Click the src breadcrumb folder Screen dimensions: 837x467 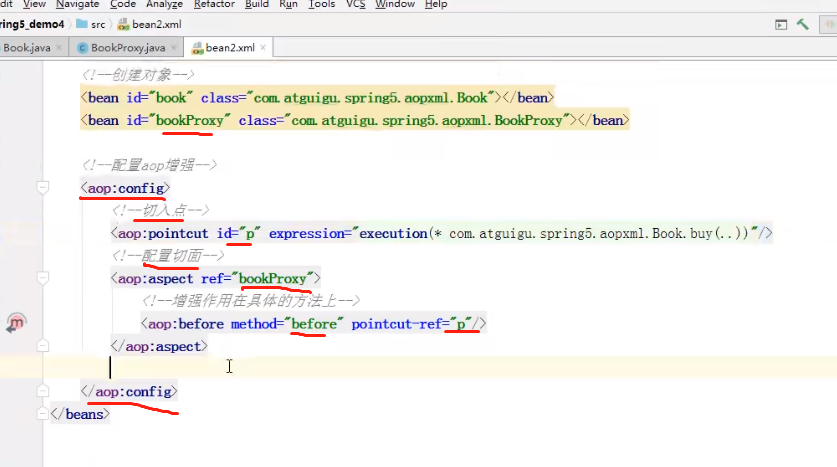click(98, 25)
